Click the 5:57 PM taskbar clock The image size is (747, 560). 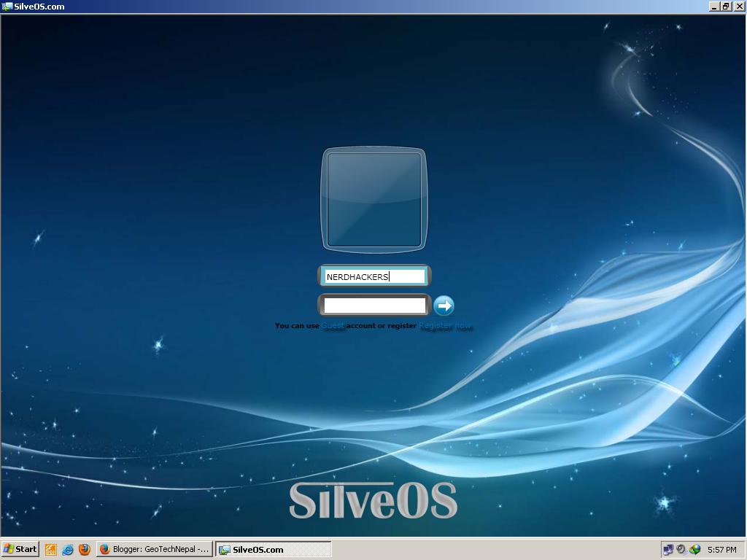pos(722,549)
